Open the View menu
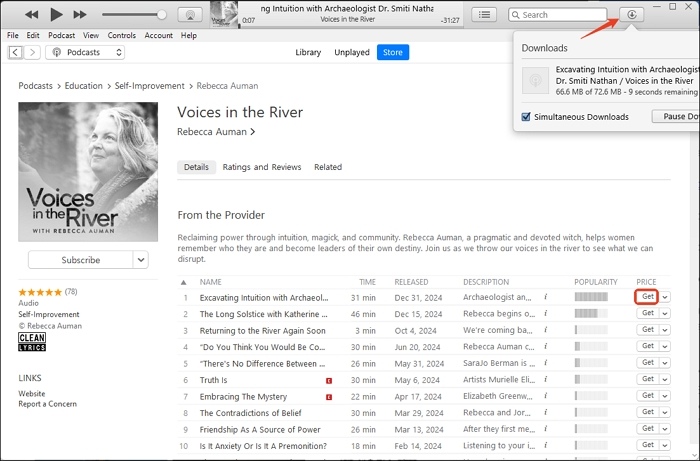The image size is (700, 461). (91, 35)
